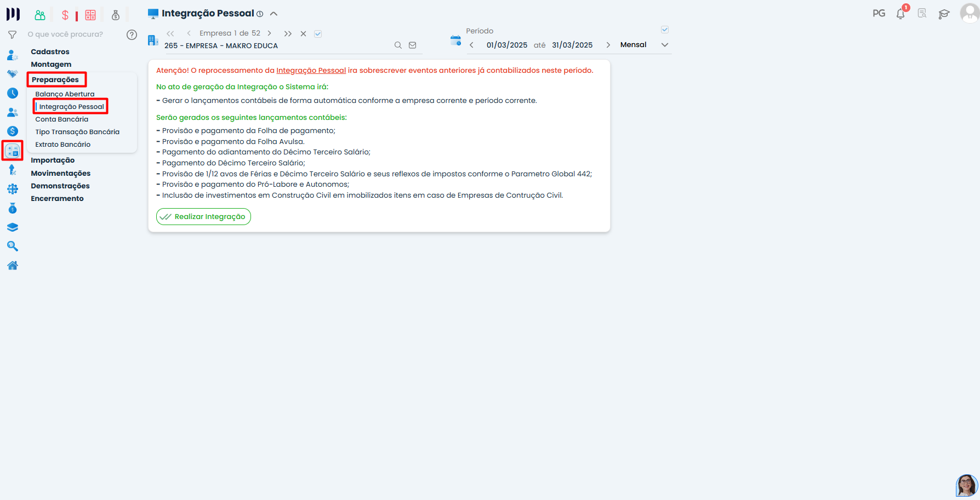The image size is (980, 500).
Task: Open the money bag module in top bar
Action: coord(116,15)
